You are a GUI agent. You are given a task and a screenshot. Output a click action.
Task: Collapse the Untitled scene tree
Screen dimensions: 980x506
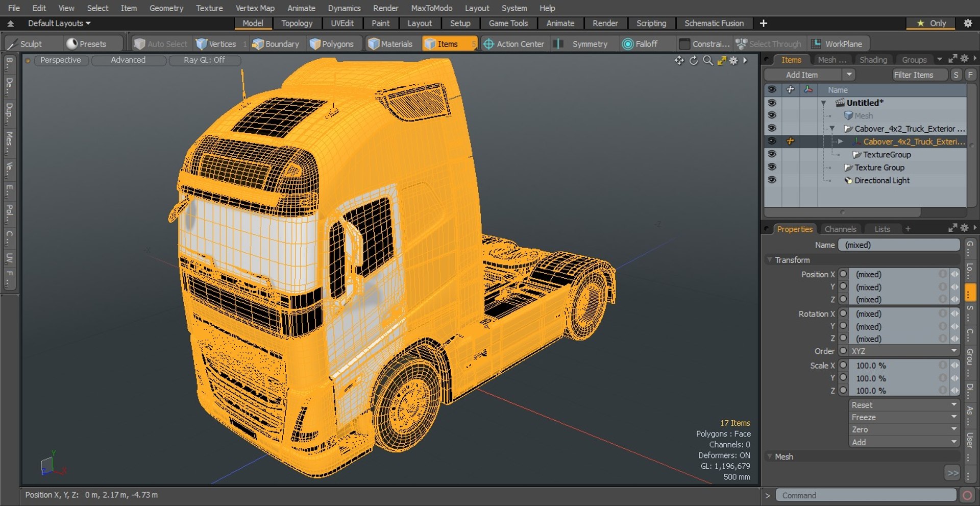coord(823,103)
